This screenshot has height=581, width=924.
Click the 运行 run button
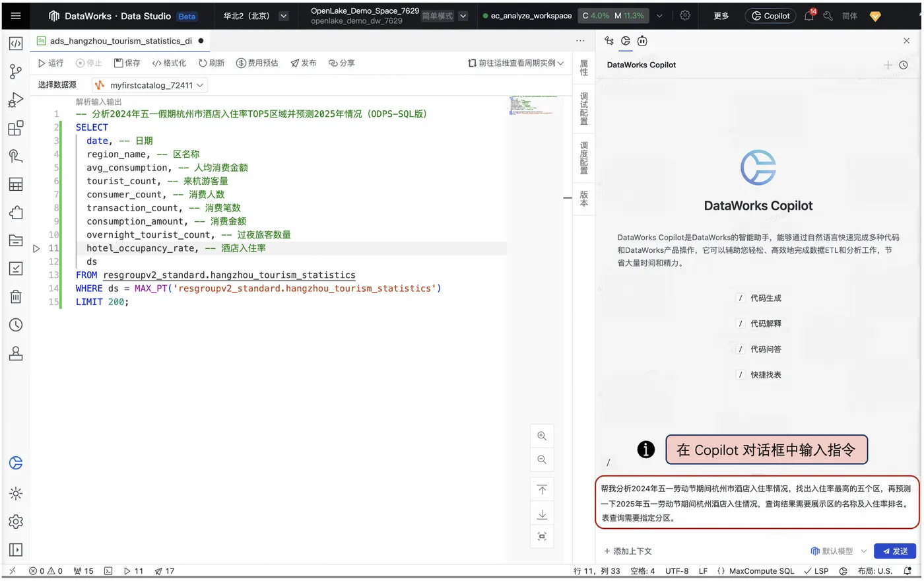point(51,63)
